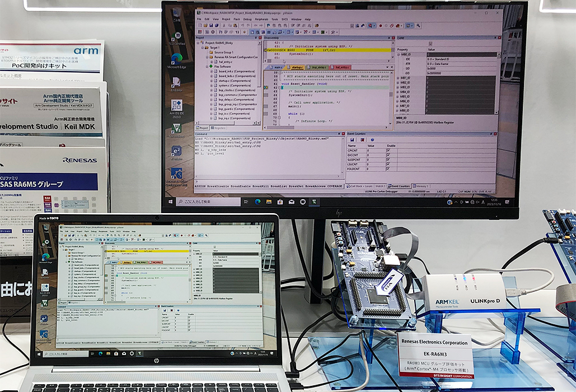
Task: Click the Project tree's vertical scrollbar on the monitor
Action: point(259,82)
